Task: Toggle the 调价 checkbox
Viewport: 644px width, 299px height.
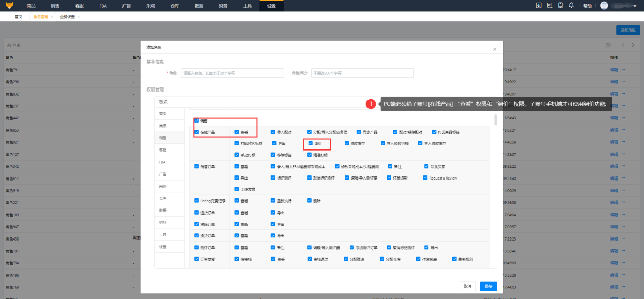Action: [310, 143]
